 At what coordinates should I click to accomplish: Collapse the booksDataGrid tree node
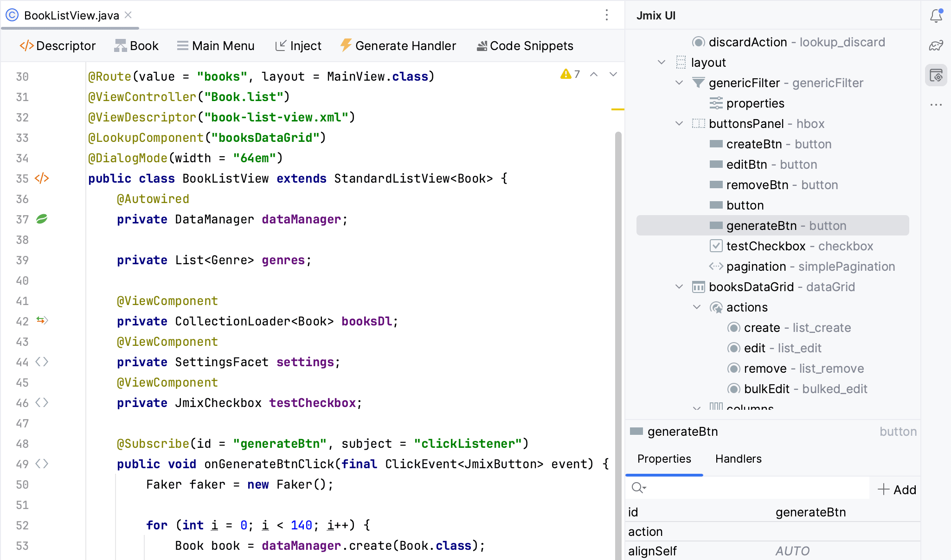coord(679,287)
